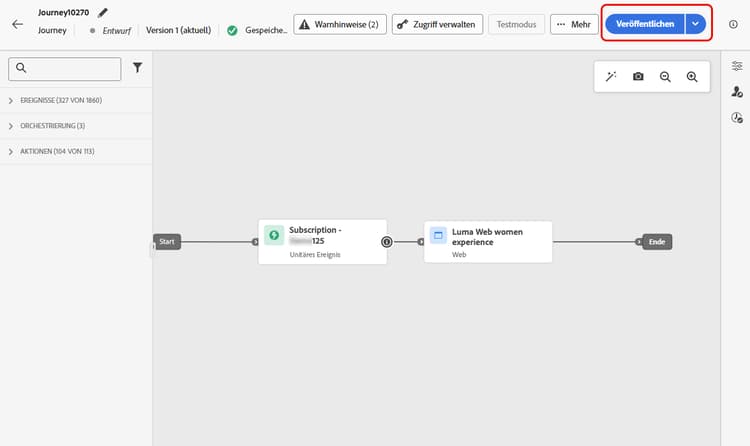Edit journey name with the pencil icon
This screenshot has height=446, width=750.
(x=103, y=12)
